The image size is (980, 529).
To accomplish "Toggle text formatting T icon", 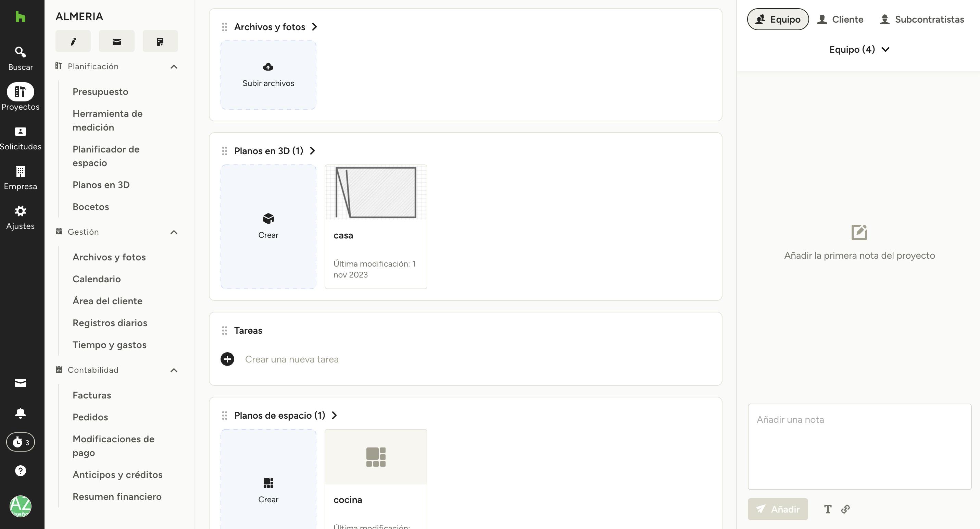I will click(x=827, y=509).
